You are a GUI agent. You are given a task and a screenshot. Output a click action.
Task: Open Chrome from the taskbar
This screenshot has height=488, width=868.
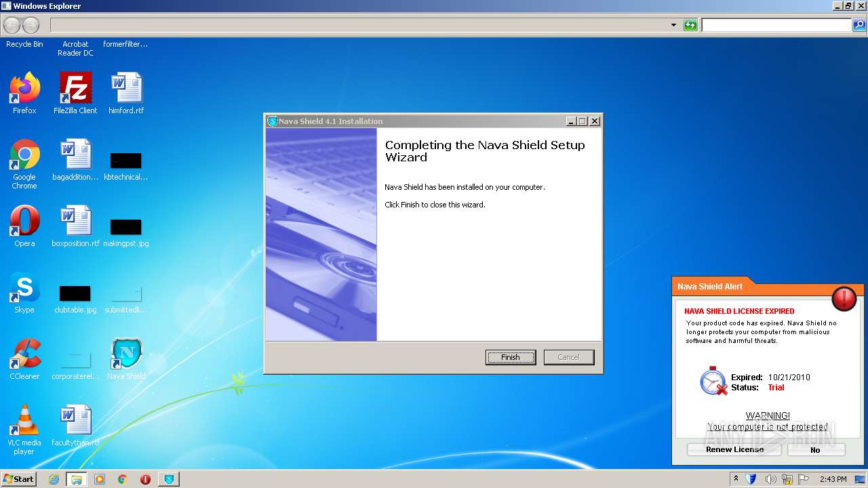[x=123, y=479]
